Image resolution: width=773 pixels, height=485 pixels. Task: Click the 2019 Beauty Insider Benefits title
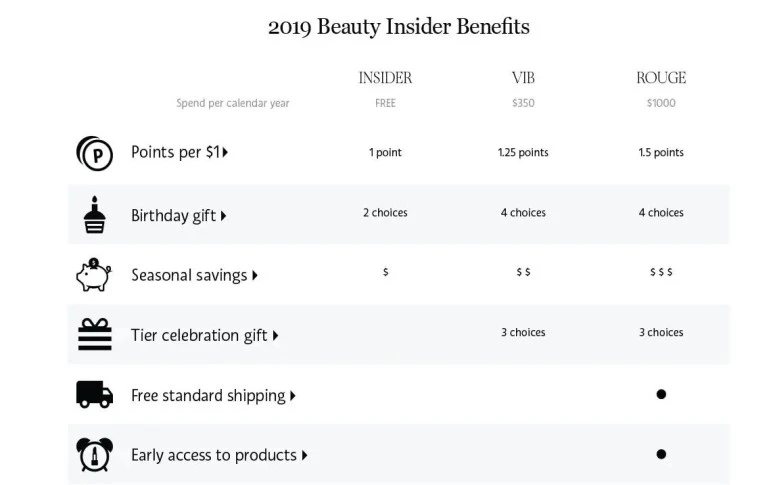[399, 27]
